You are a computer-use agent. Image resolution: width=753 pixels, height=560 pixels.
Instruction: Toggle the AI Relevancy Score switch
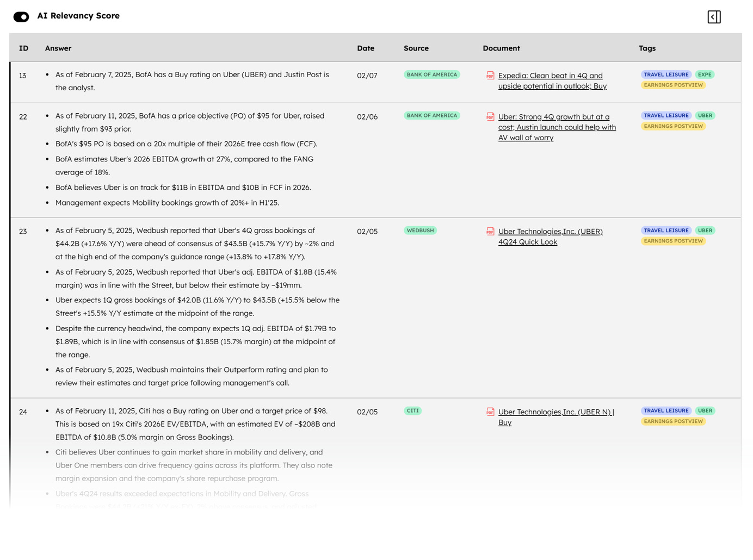click(21, 17)
